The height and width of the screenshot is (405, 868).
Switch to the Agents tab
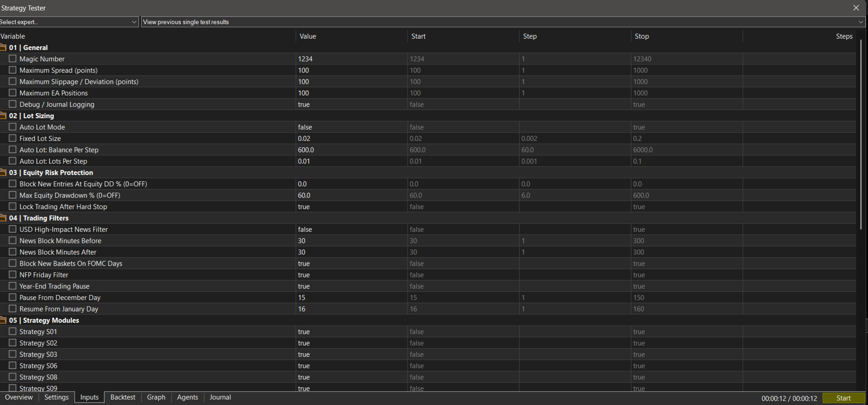(x=188, y=397)
